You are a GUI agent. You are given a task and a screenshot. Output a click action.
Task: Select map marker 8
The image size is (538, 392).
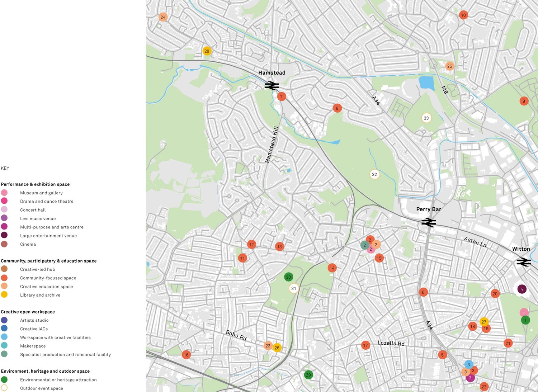(x=337, y=108)
